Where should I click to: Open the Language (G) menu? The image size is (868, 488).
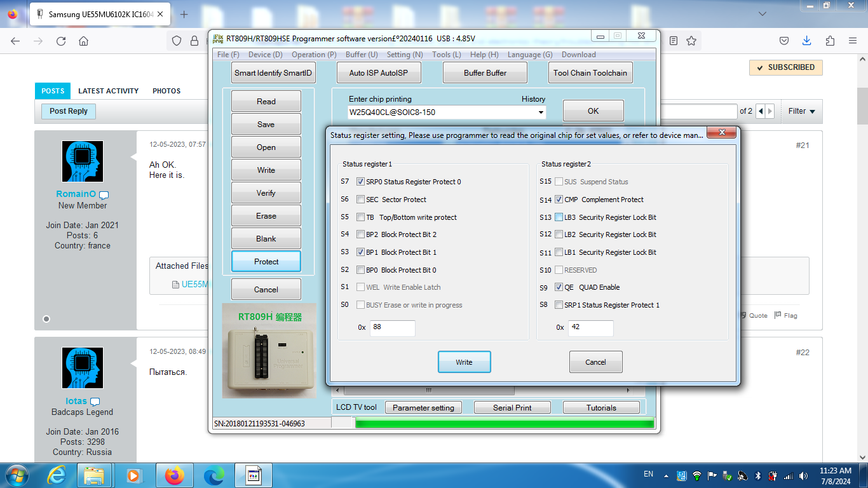click(530, 55)
